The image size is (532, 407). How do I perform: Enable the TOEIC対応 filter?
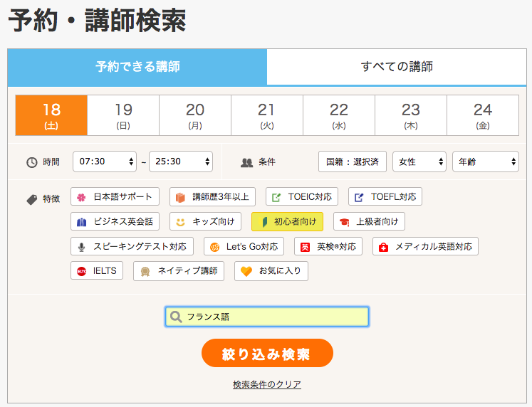(x=302, y=197)
